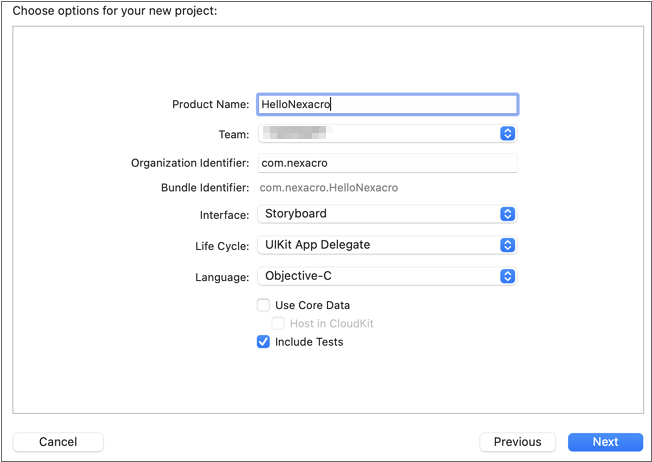Click the Language popup chevron icon
This screenshot has width=652, height=462.
coord(507,276)
